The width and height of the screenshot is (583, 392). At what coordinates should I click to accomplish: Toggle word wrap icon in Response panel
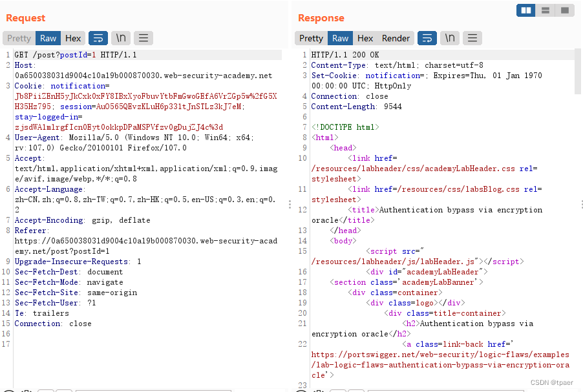coord(427,38)
